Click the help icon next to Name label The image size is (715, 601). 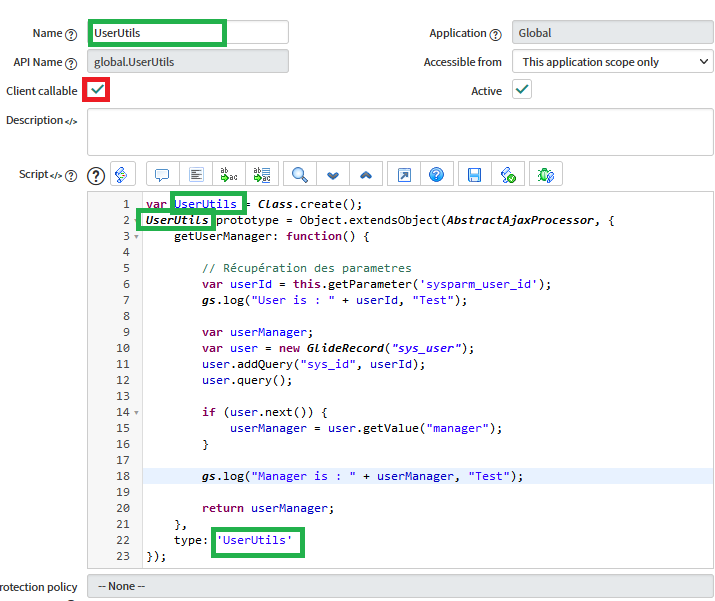coord(71,35)
